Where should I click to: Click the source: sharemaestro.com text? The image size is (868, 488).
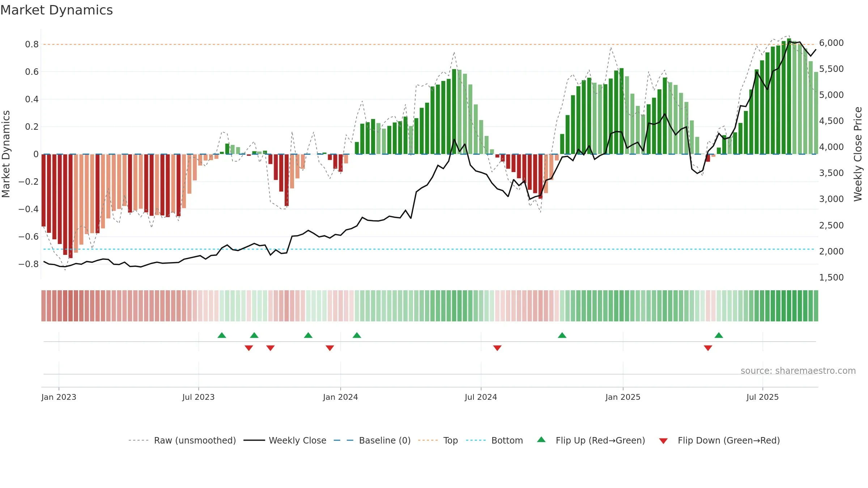798,371
